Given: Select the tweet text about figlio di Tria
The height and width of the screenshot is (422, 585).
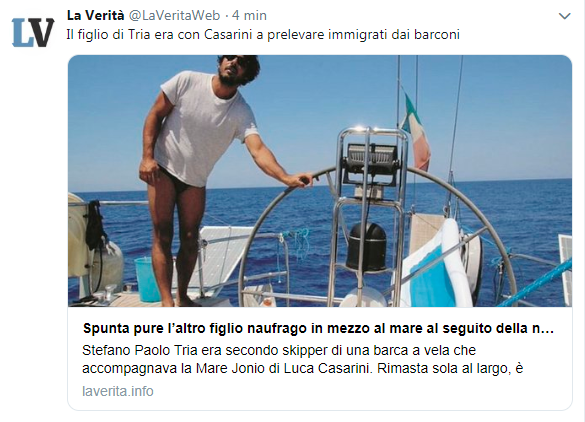Looking at the screenshot, I should (263, 34).
